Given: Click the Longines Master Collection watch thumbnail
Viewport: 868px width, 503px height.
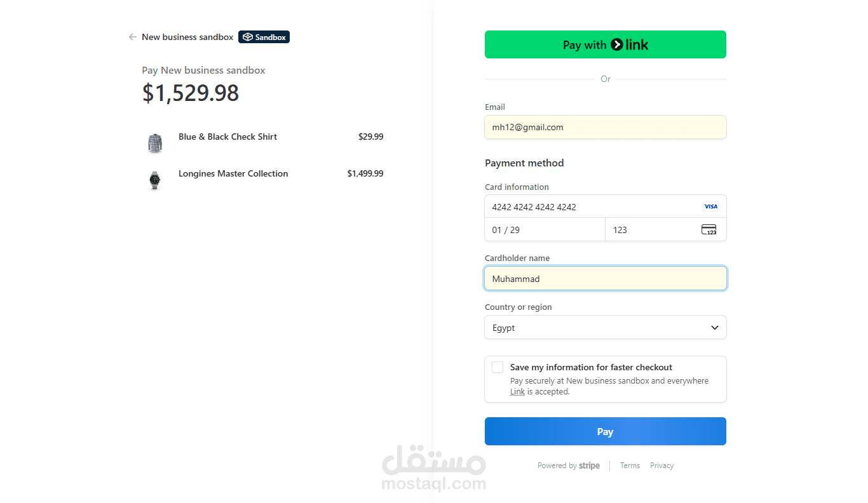Looking at the screenshot, I should [x=154, y=180].
